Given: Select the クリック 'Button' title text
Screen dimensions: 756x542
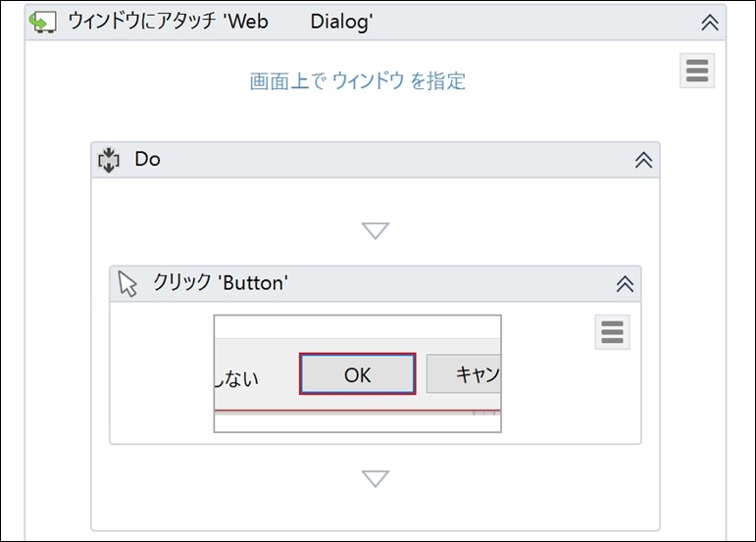Looking at the screenshot, I should 221,283.
